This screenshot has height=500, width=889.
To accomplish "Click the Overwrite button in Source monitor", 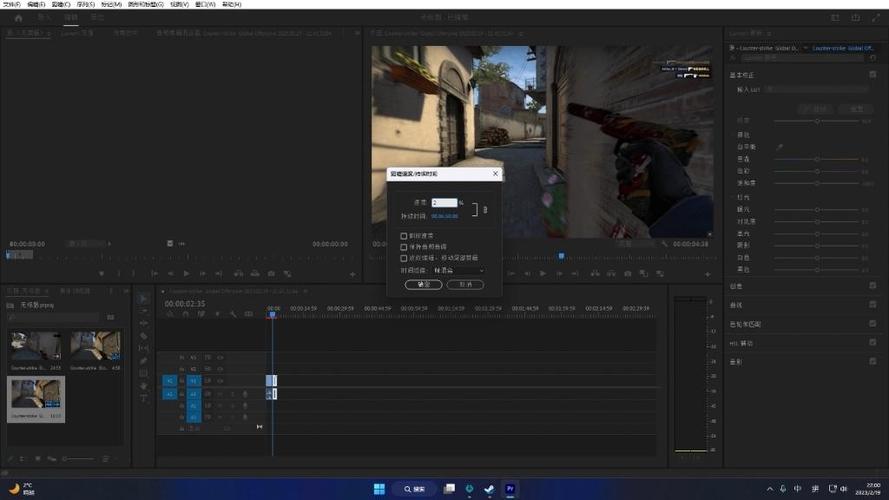I will point(255,274).
